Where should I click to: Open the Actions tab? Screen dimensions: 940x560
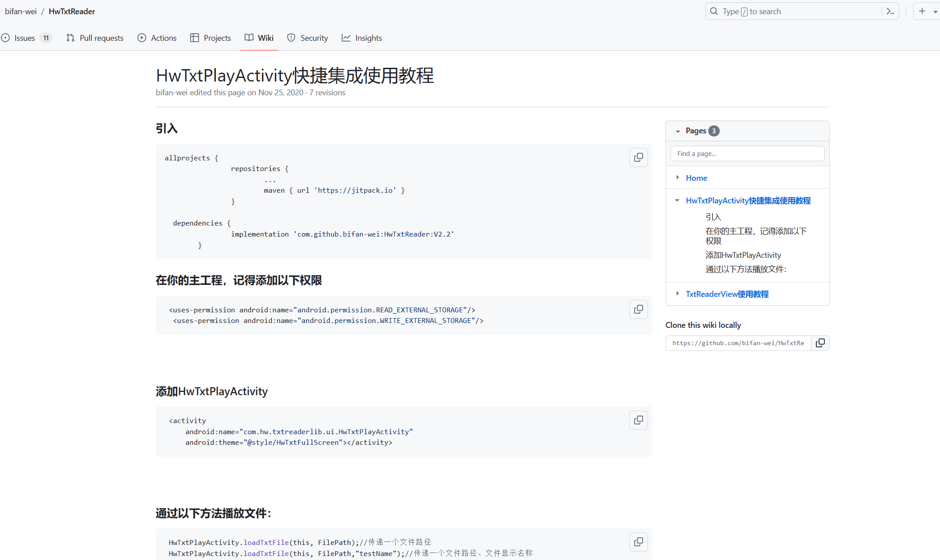click(x=157, y=38)
